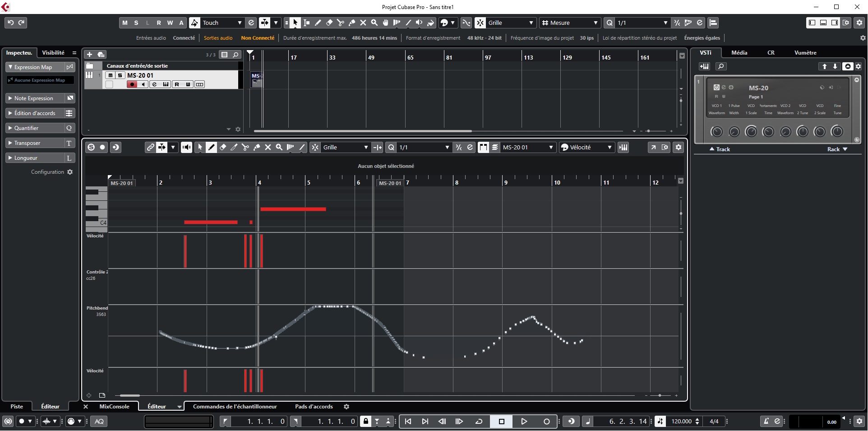The width and height of the screenshot is (868, 431).
Task: Open the Mesure grid type dropdown
Action: click(570, 23)
